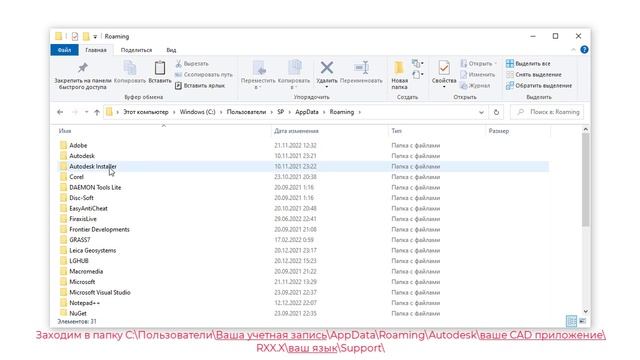640x360 pixels.
Task: Open address bar history dropdown
Action: [481, 112]
